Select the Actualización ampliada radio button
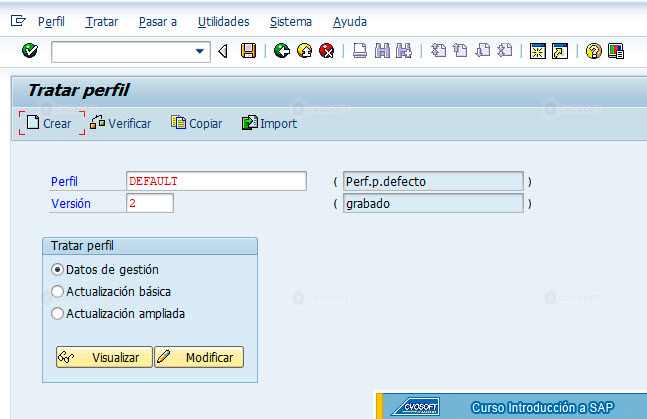This screenshot has width=647, height=419. 57,313
